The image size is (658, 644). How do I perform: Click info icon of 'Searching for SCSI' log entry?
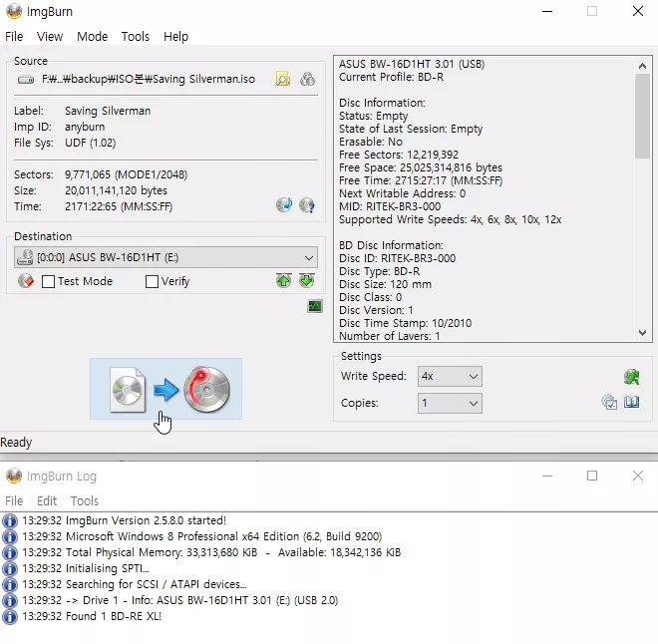(10, 584)
